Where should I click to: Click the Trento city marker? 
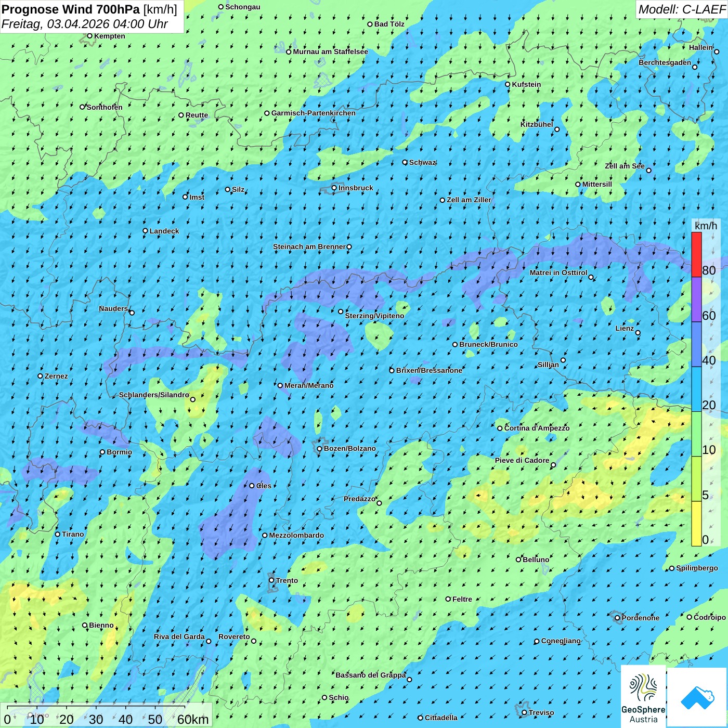[x=271, y=580]
